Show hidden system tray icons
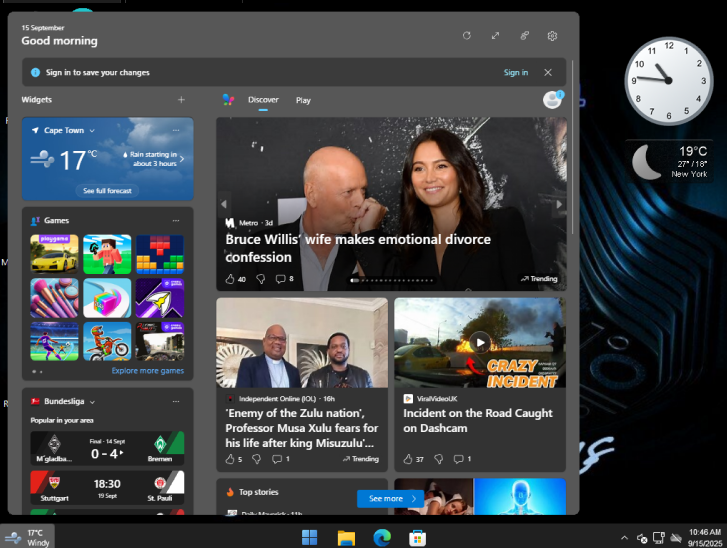 click(624, 538)
